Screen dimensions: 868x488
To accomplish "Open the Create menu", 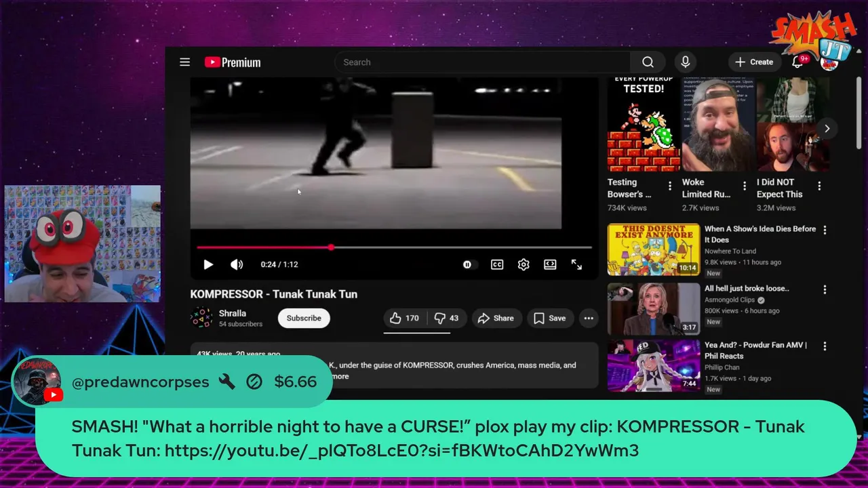I will pyautogui.click(x=754, y=62).
